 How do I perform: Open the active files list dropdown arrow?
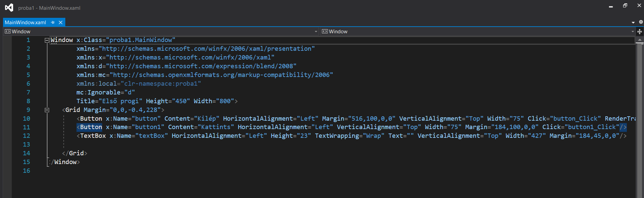[633, 23]
